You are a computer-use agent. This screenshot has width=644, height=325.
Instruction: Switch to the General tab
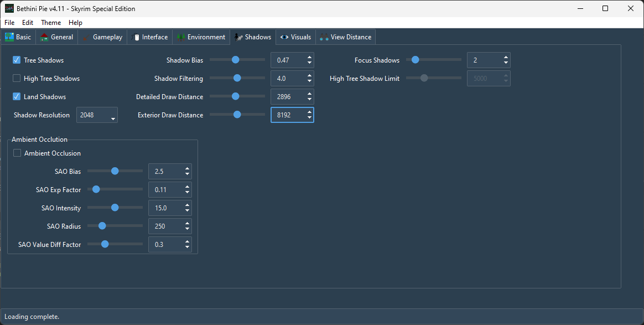[x=56, y=37]
